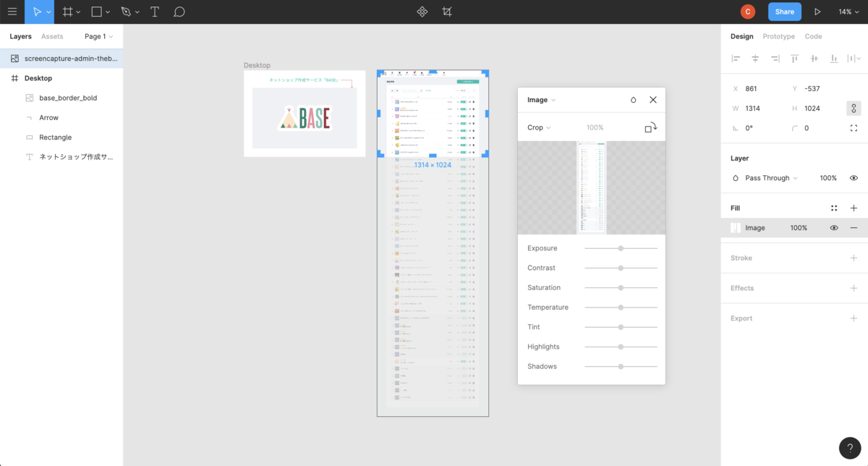Image resolution: width=868 pixels, height=466 pixels.
Task: Select the Desktop frame layer
Action: [61, 78]
